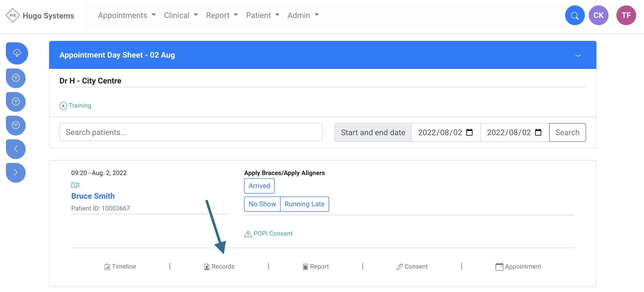Collapse the Appointment Day Sheet panel
644x292 pixels.
point(578,55)
